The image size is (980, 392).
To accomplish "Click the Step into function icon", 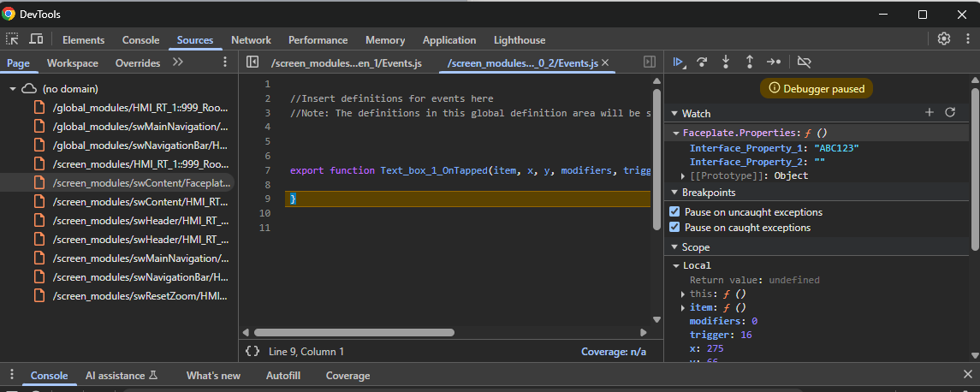I will pos(726,62).
